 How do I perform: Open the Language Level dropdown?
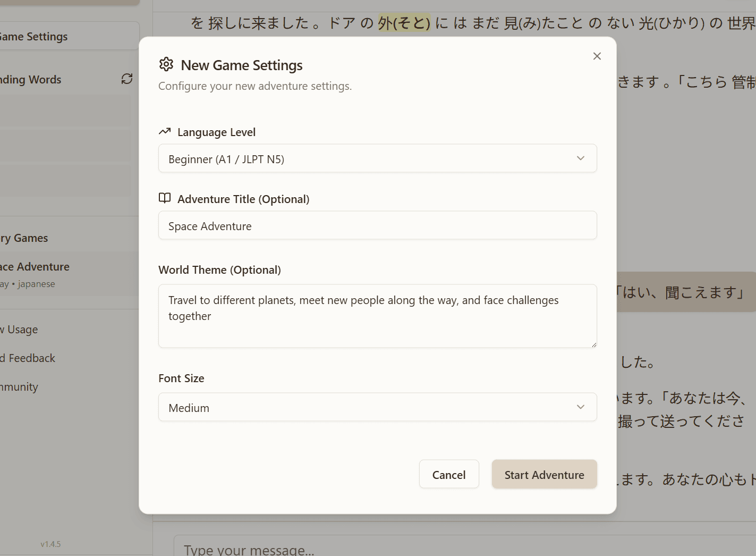click(377, 158)
